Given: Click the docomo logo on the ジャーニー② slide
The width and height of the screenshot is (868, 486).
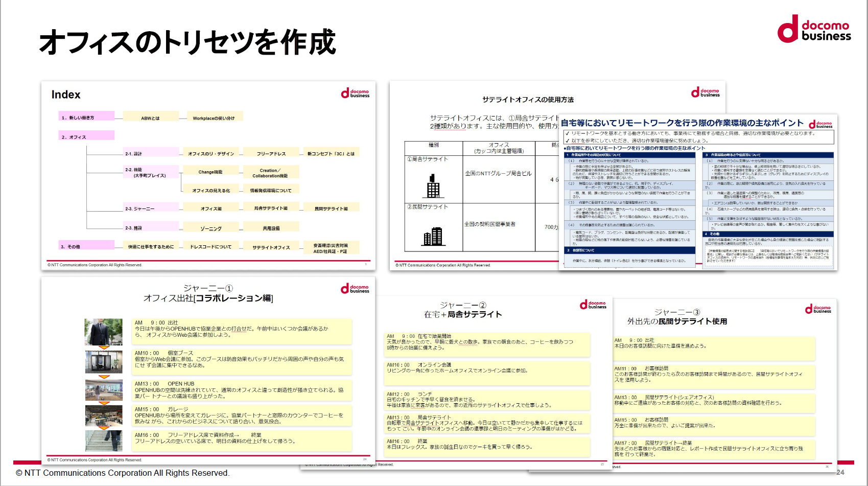Looking at the screenshot, I should [593, 305].
